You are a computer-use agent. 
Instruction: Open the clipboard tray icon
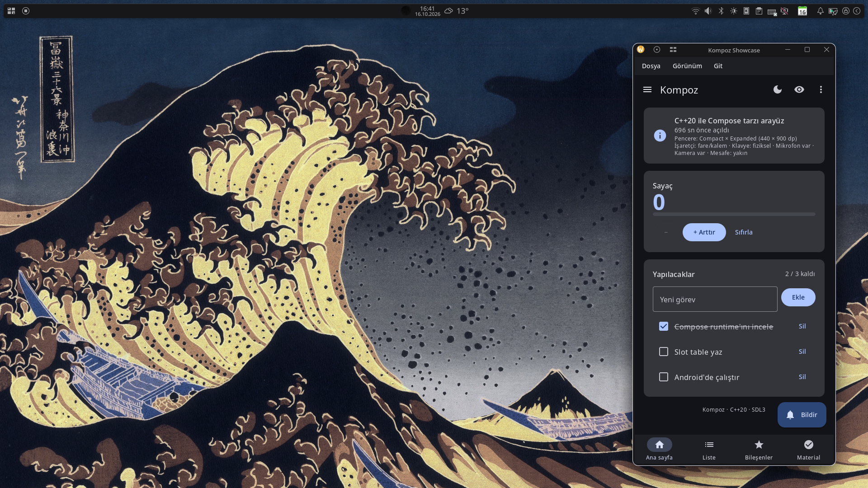(x=759, y=11)
